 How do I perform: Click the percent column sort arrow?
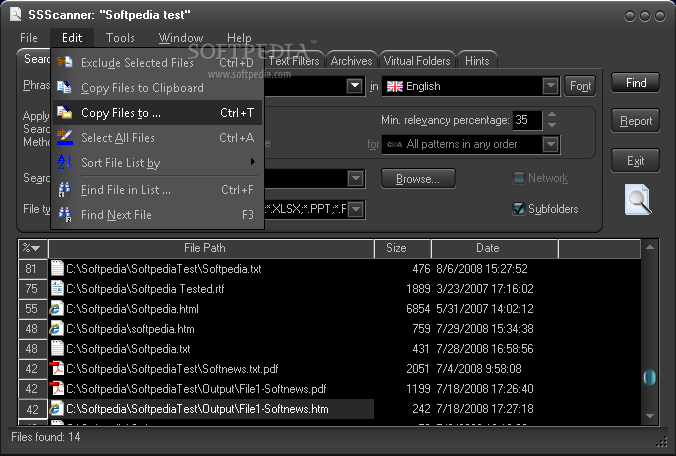click(x=36, y=248)
